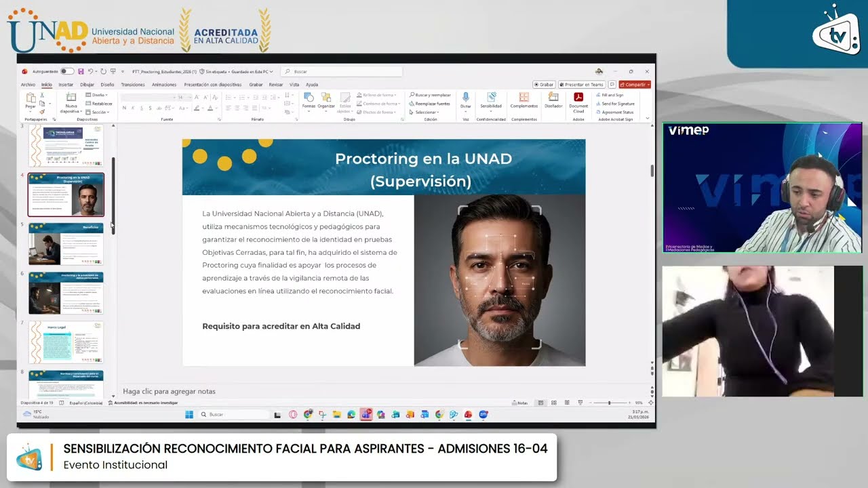868x488 pixels.
Task: Click the Pegar clipboard icon
Action: coord(31,98)
